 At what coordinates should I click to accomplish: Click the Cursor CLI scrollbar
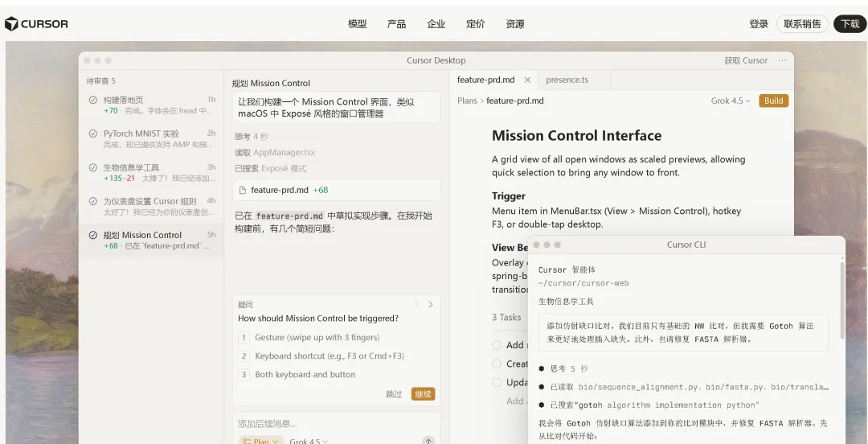click(x=842, y=301)
